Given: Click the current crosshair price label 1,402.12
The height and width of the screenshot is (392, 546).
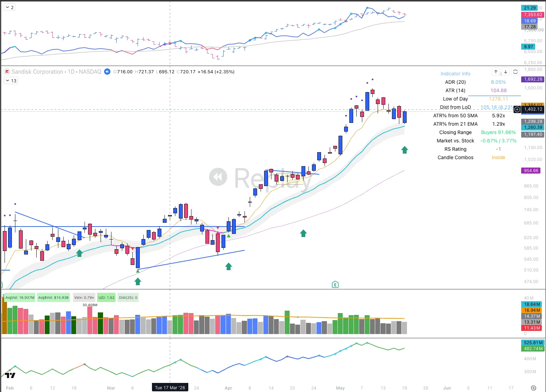Looking at the screenshot, I should [x=533, y=109].
